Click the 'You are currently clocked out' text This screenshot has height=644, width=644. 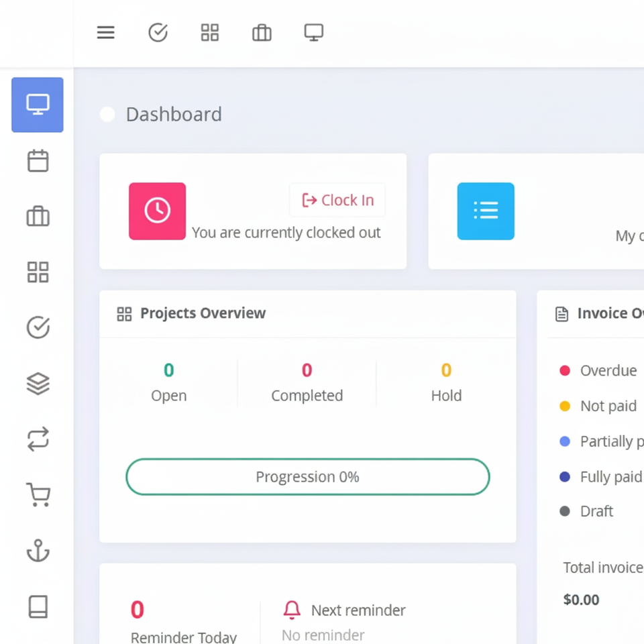click(286, 233)
